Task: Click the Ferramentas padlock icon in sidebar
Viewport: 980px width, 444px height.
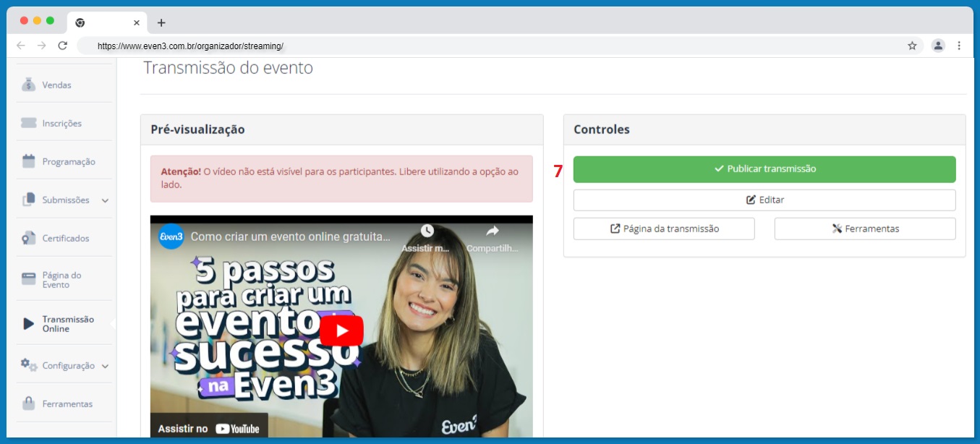Action: [x=29, y=404]
